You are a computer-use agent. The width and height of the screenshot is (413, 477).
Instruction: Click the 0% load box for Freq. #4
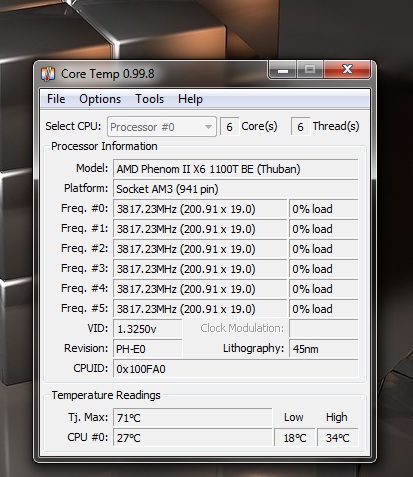323,289
